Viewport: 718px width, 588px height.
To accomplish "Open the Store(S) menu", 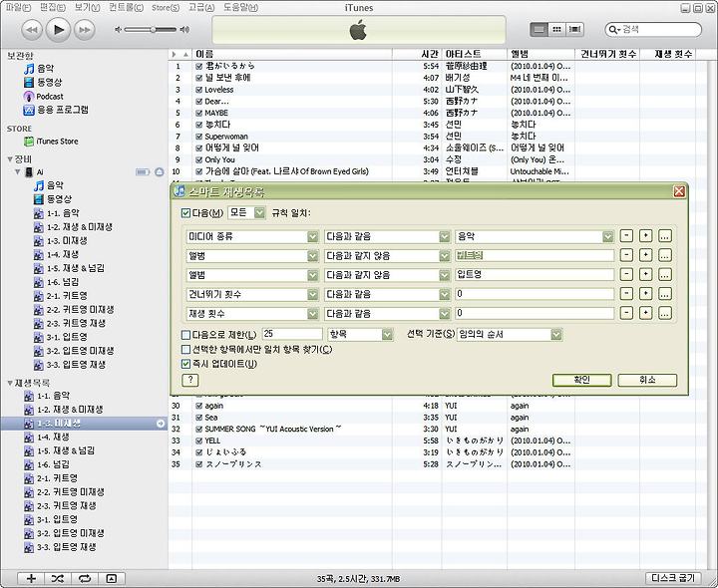I will [x=166, y=7].
